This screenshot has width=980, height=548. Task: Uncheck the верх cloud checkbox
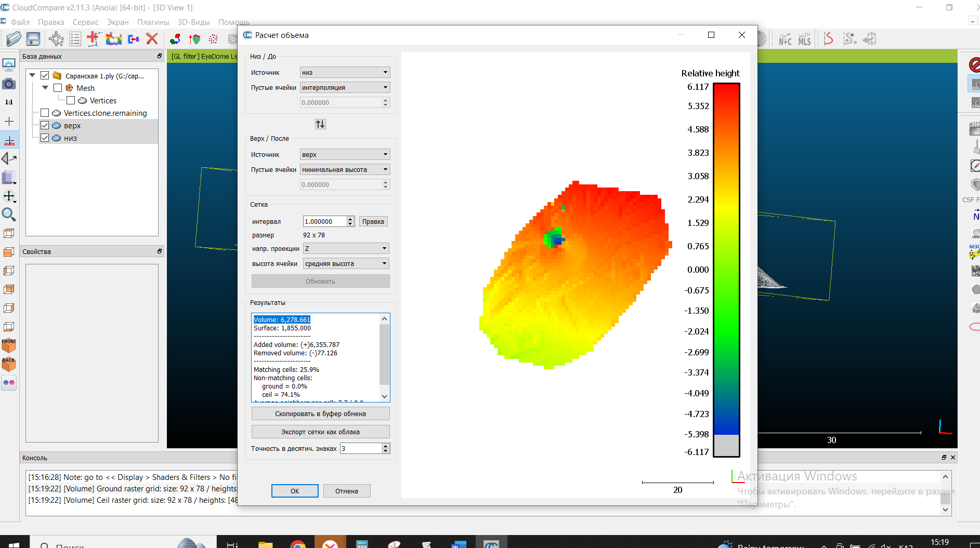[x=45, y=126]
